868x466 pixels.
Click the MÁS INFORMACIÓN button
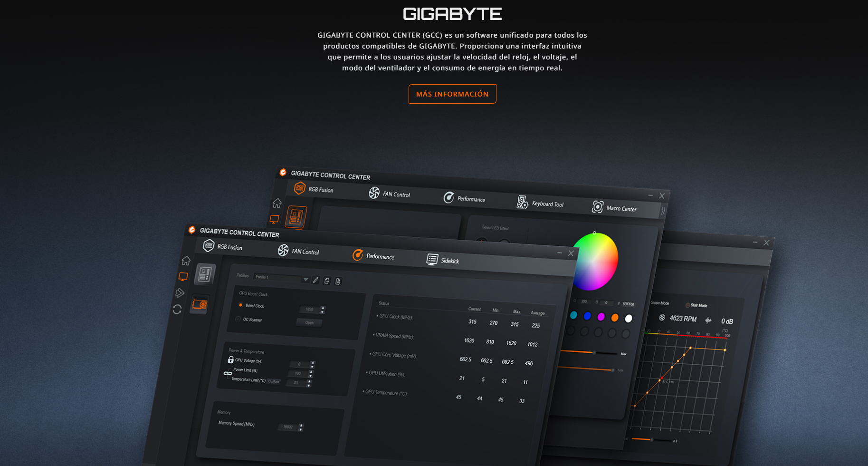[x=452, y=94]
